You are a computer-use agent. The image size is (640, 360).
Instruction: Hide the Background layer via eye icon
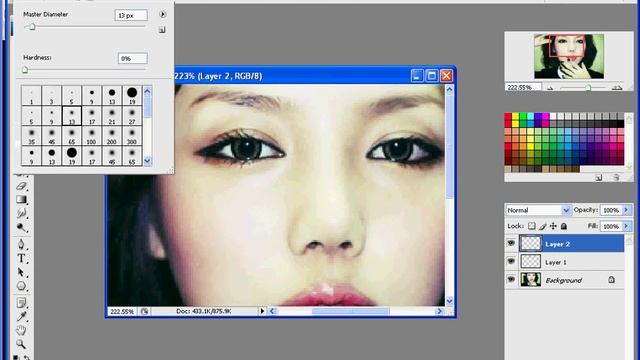(x=511, y=280)
